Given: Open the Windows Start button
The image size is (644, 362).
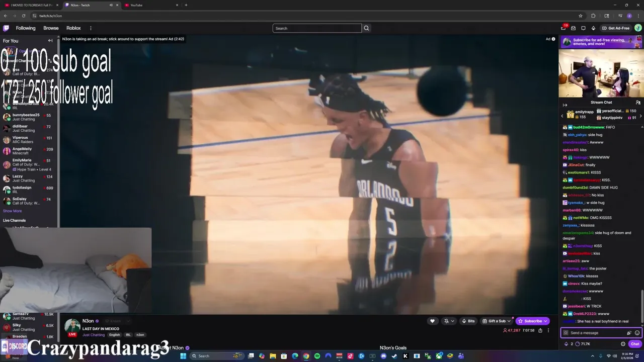Looking at the screenshot, I should click(x=183, y=356).
